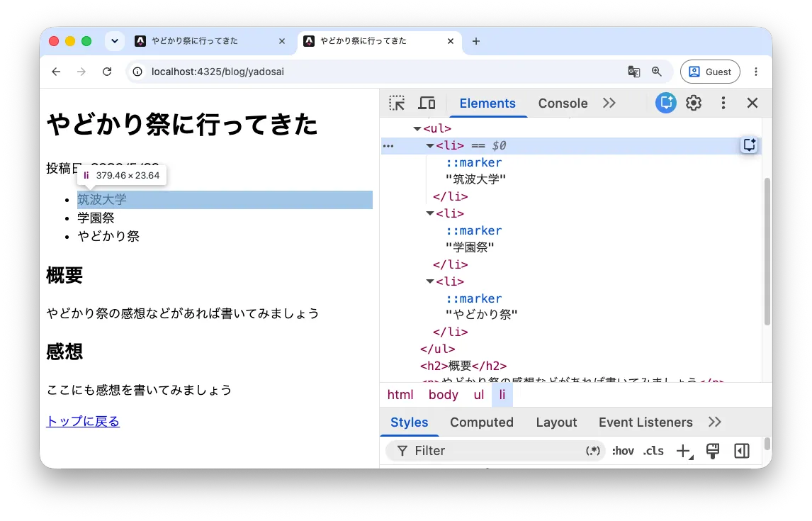Select the Layout subtab

click(556, 422)
